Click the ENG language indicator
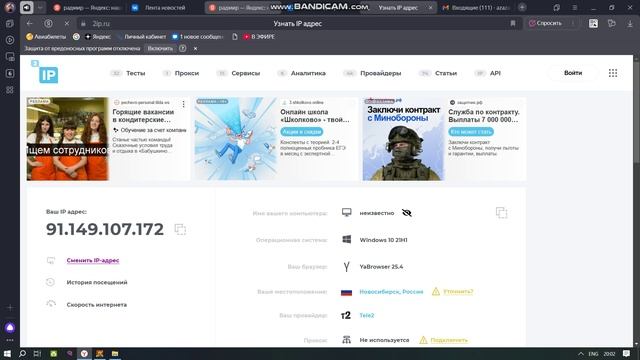This screenshot has width=640, height=360. tap(593, 353)
